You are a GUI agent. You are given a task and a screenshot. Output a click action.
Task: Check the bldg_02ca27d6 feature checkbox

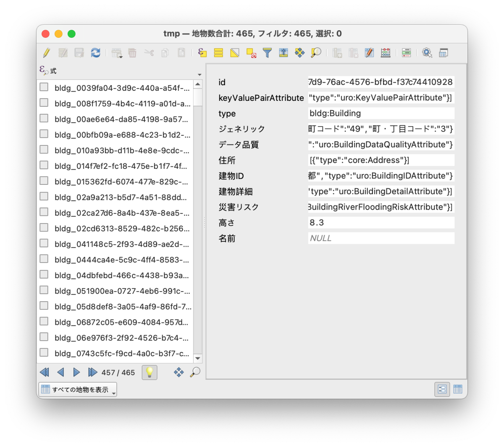click(44, 211)
